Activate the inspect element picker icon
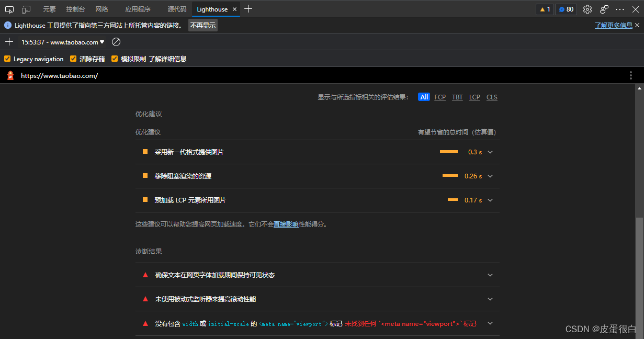 click(x=9, y=9)
